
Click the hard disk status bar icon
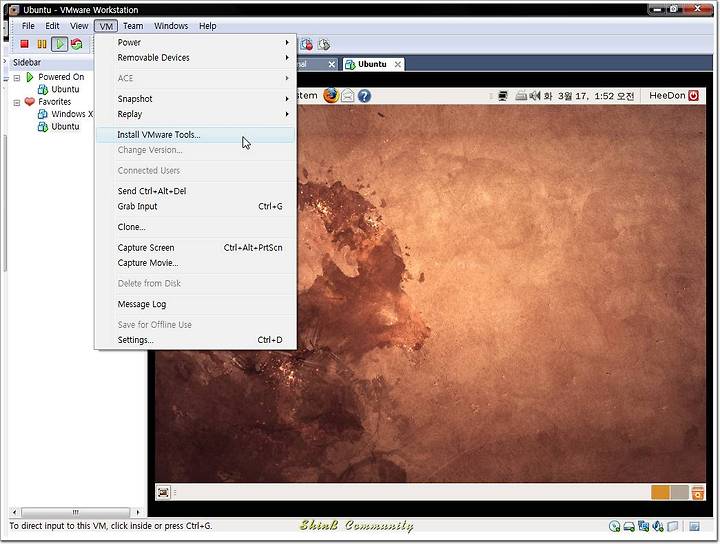click(629, 526)
